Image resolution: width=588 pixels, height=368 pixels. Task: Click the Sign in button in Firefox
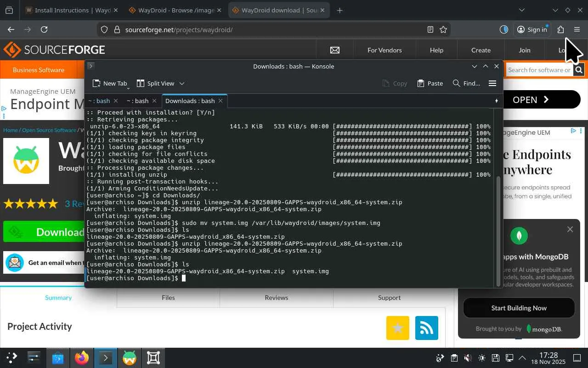tap(532, 29)
